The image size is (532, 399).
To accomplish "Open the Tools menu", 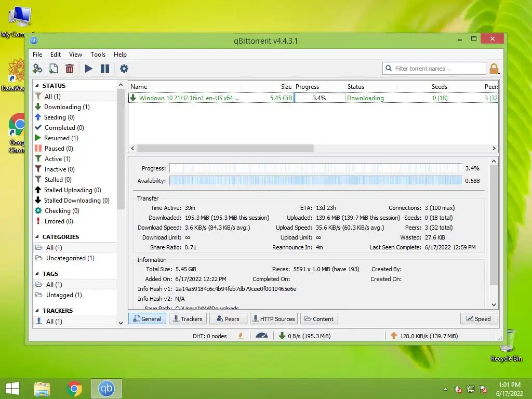I will click(98, 54).
